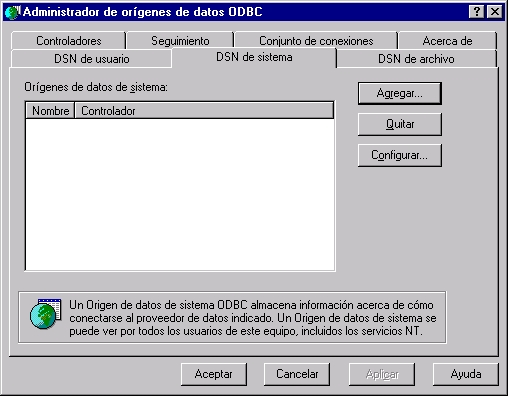
Task: Select the DSN de sistema tab
Action: pyautogui.click(x=254, y=57)
